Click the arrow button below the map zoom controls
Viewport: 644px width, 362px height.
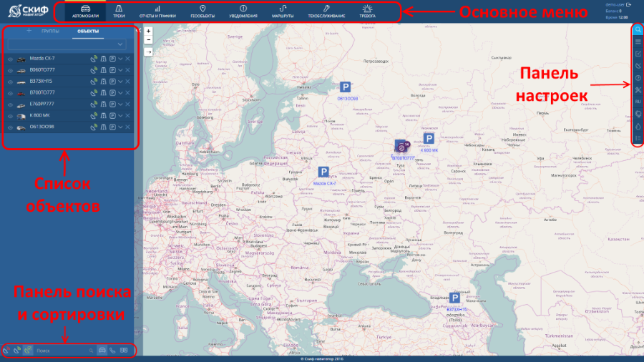148,52
